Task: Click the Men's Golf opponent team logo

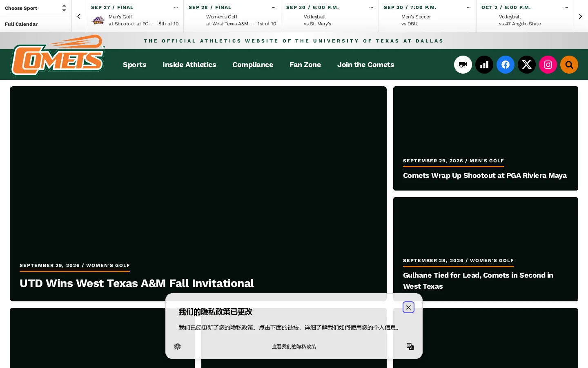Action: pos(98,20)
